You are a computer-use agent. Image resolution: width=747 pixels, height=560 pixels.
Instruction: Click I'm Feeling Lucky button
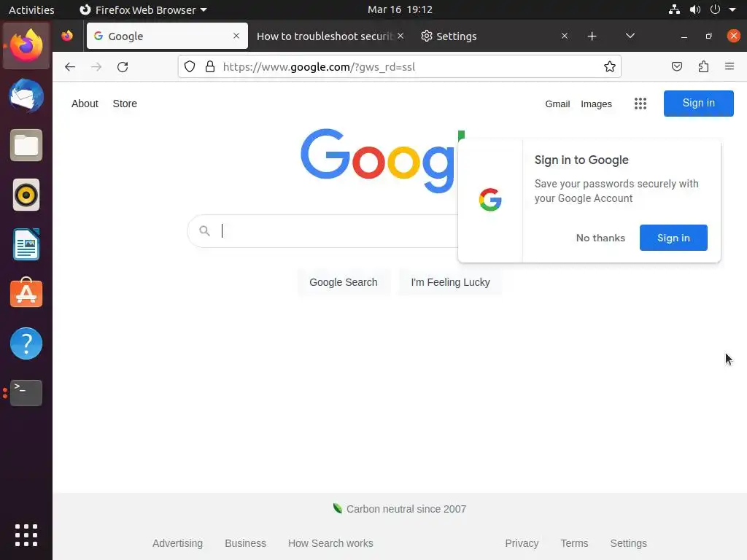coord(450,282)
